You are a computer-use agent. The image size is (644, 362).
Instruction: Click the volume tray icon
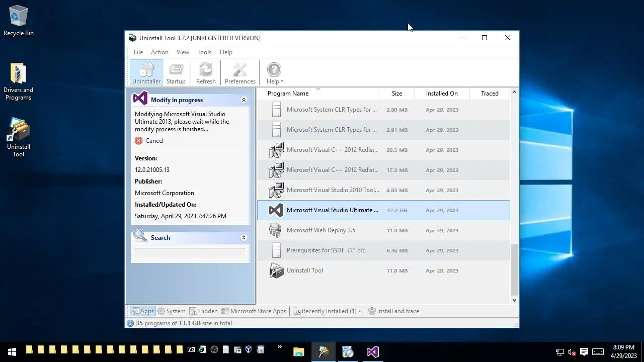(x=572, y=352)
